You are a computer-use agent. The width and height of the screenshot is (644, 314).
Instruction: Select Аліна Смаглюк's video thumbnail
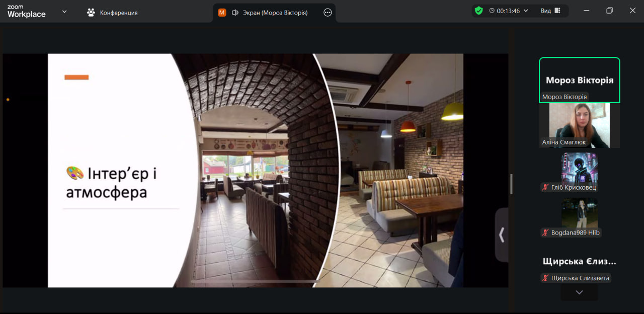pos(579,125)
